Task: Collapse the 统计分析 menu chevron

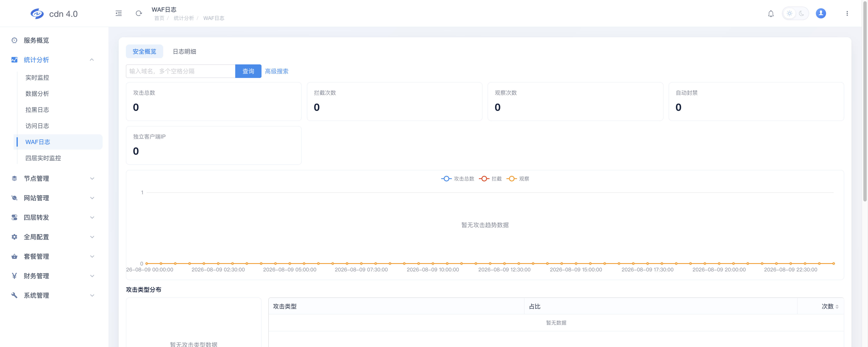Action: coord(92,60)
